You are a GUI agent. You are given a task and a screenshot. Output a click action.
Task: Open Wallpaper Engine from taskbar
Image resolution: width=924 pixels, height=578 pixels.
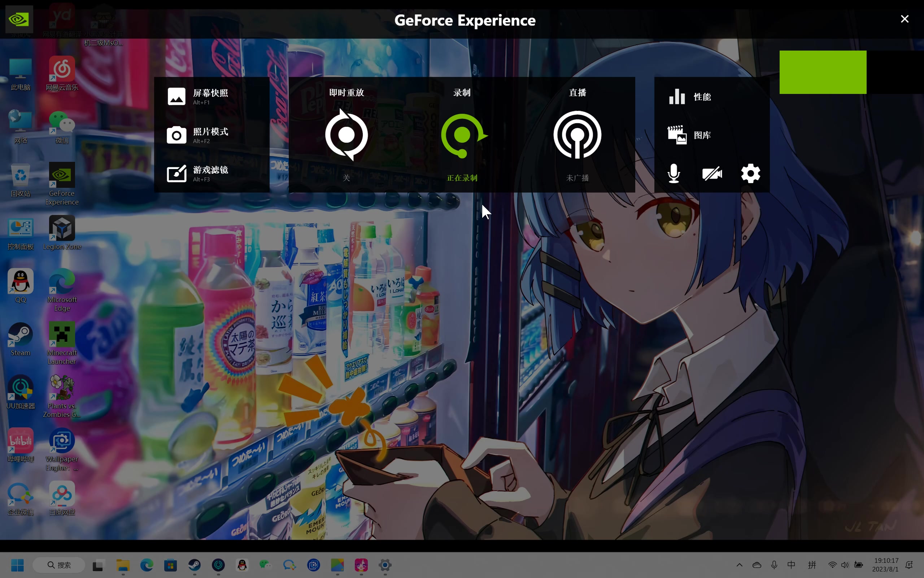point(313,565)
